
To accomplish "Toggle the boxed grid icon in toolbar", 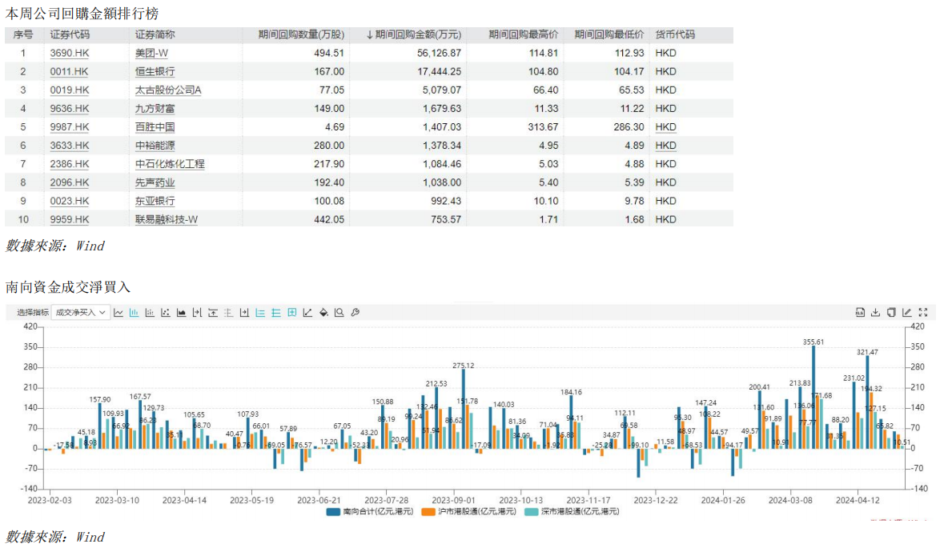I will pyautogui.click(x=292, y=313).
